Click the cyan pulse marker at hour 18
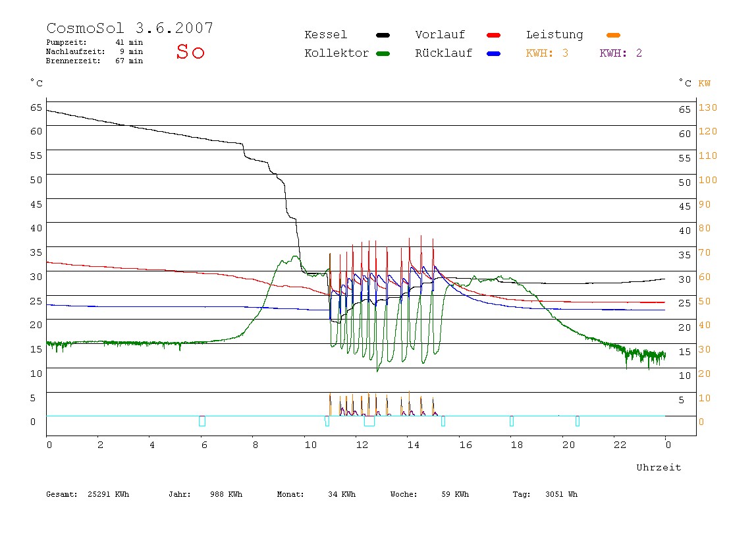The image size is (756, 535). pyautogui.click(x=512, y=421)
